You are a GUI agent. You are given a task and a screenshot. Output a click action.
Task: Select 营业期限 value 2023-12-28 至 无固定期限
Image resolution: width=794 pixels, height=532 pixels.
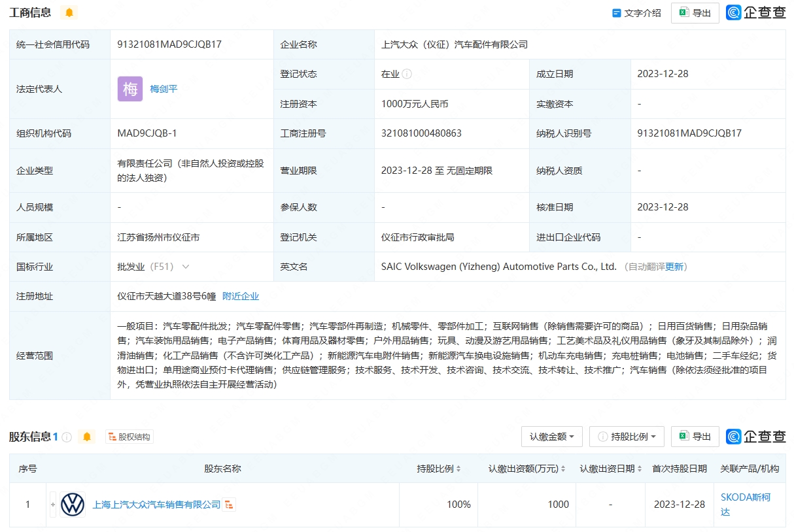pyautogui.click(x=437, y=171)
